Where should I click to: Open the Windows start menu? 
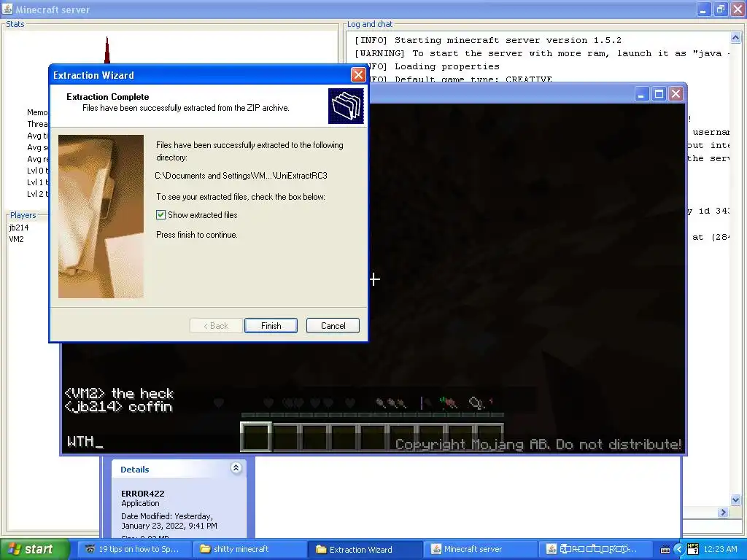[34, 549]
